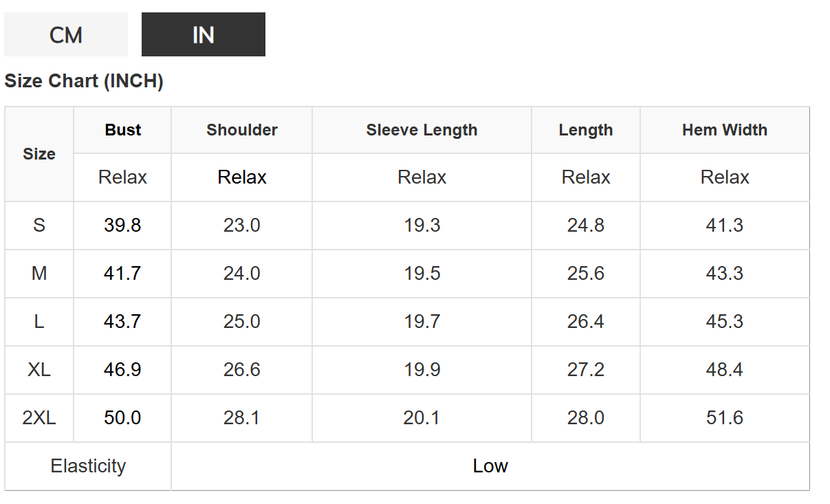Select the Size header cell

click(x=39, y=154)
